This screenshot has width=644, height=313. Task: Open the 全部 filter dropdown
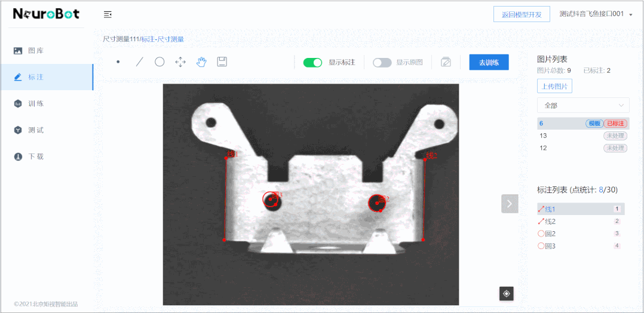582,106
